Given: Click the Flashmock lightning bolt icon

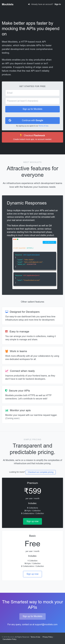Looking at the screenshot, I should pos(21,135).
